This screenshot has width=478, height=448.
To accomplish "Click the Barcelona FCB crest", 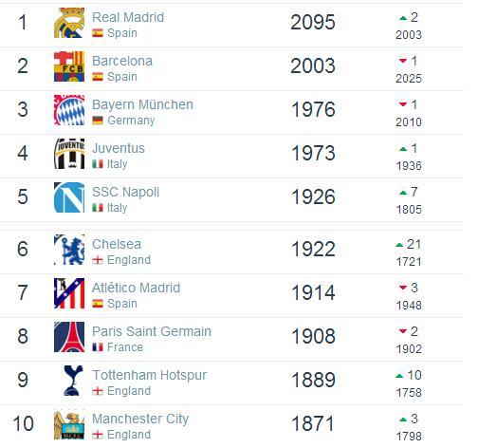I will click(69, 66).
